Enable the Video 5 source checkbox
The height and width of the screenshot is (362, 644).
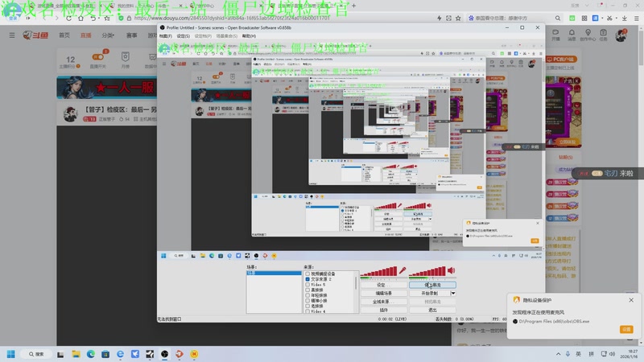(x=308, y=285)
